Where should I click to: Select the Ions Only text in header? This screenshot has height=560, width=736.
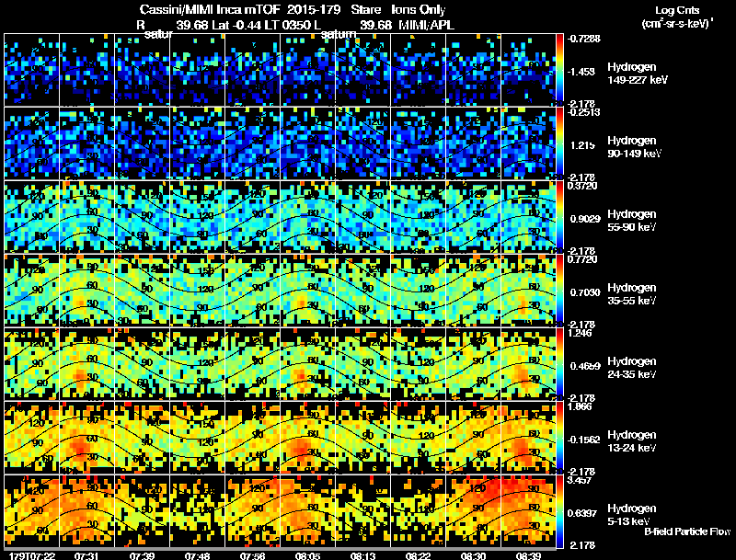coord(418,9)
